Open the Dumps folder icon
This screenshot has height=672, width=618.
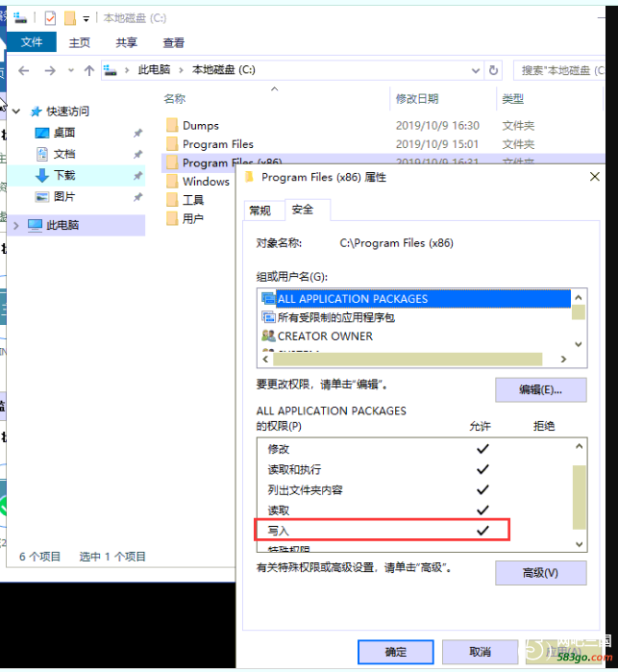[173, 126]
